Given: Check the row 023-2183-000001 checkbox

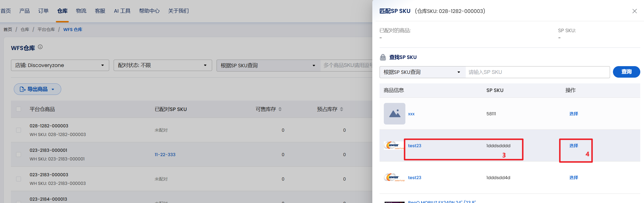Looking at the screenshot, I should (19, 155).
